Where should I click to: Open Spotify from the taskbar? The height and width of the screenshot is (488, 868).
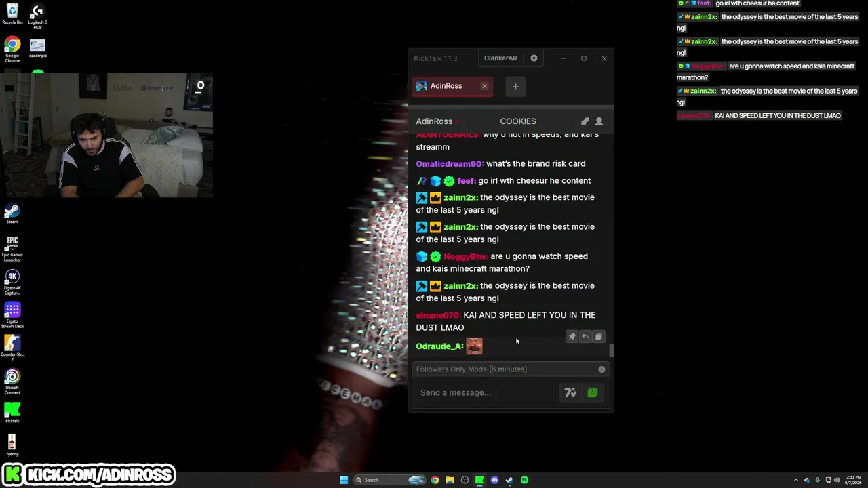(524, 480)
